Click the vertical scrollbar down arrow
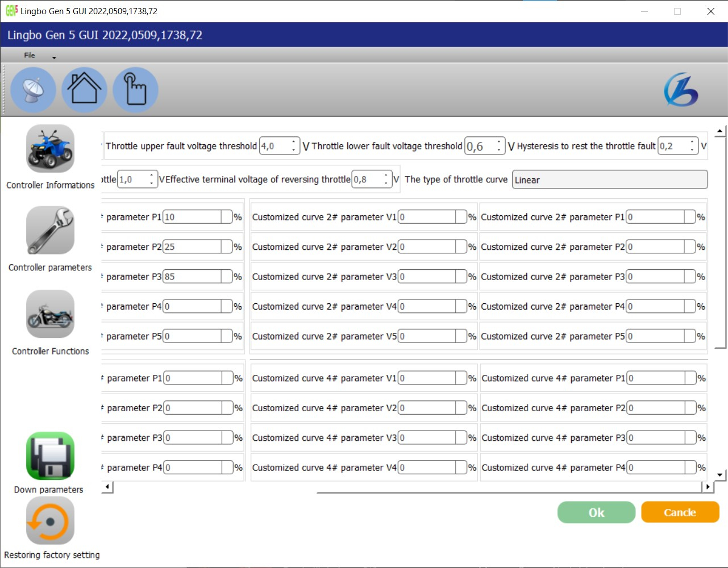 720,475
